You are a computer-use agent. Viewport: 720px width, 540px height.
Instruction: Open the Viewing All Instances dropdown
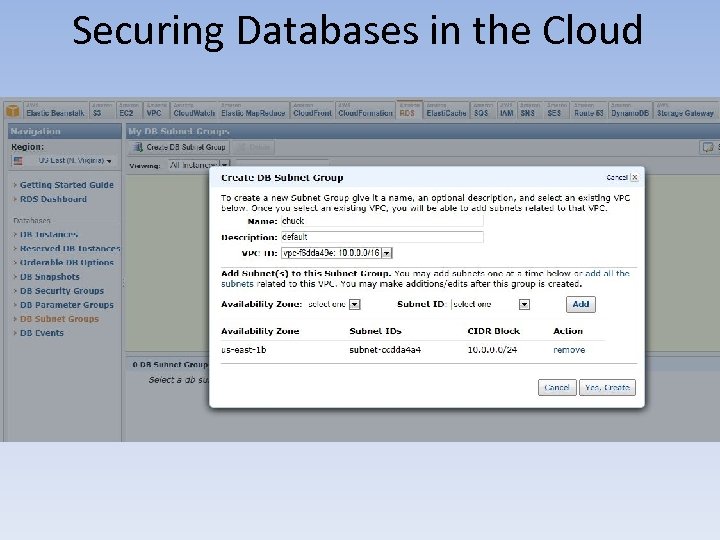pos(198,165)
